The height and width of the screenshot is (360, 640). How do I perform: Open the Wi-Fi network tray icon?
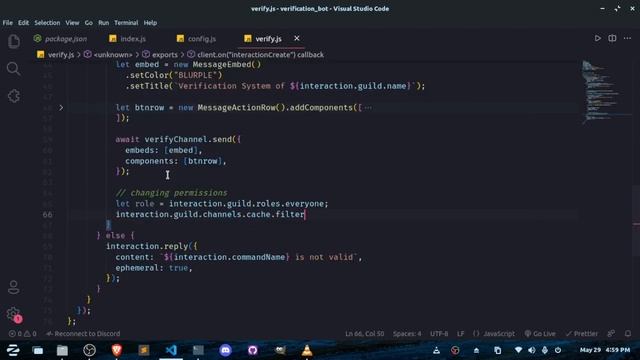(518, 350)
